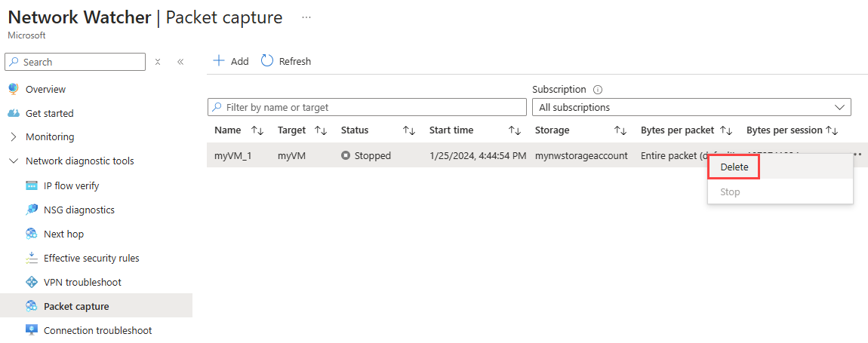Refresh the packet capture list
This screenshot has width=868, height=343.
(286, 61)
